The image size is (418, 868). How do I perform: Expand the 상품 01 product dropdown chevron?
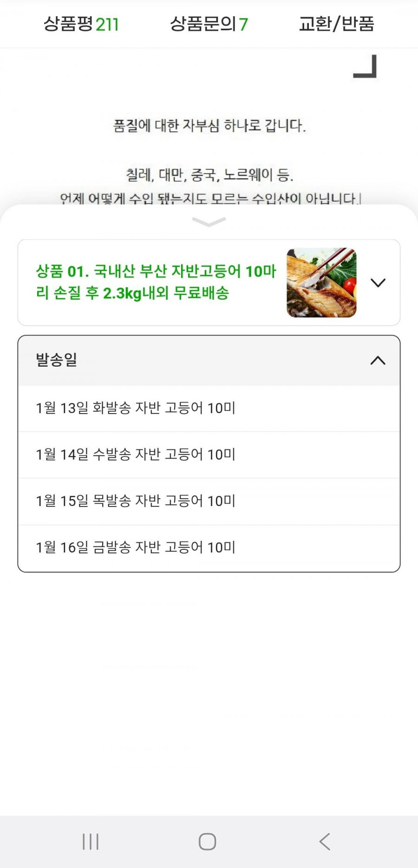point(378,283)
